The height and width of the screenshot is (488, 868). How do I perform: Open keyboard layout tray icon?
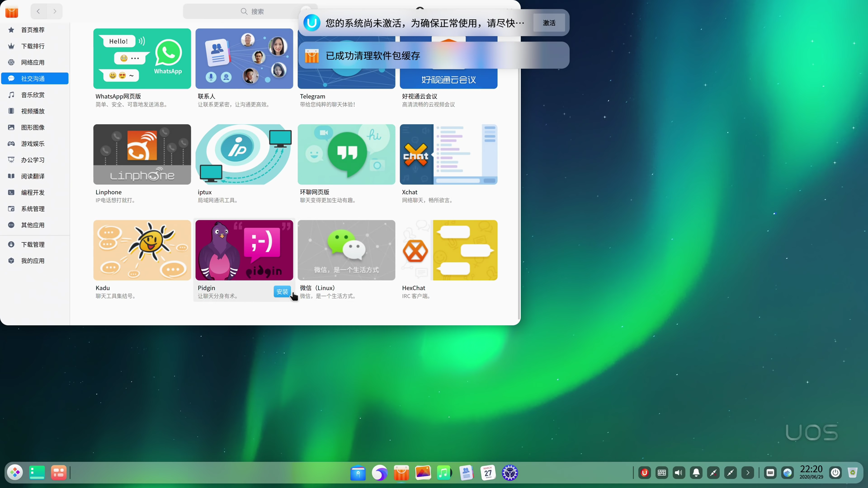coord(662,473)
